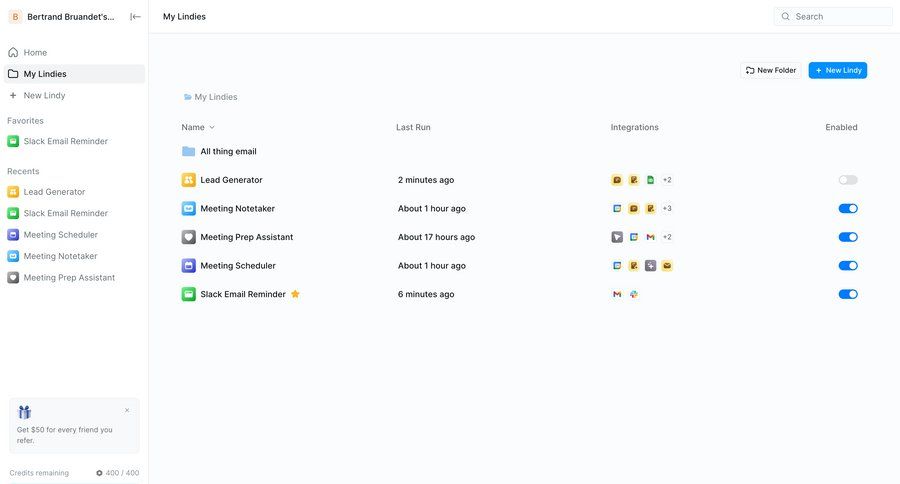Collapse the sidebar with the arrow icon
Viewport: 900px width, 484px height.
[x=135, y=17]
